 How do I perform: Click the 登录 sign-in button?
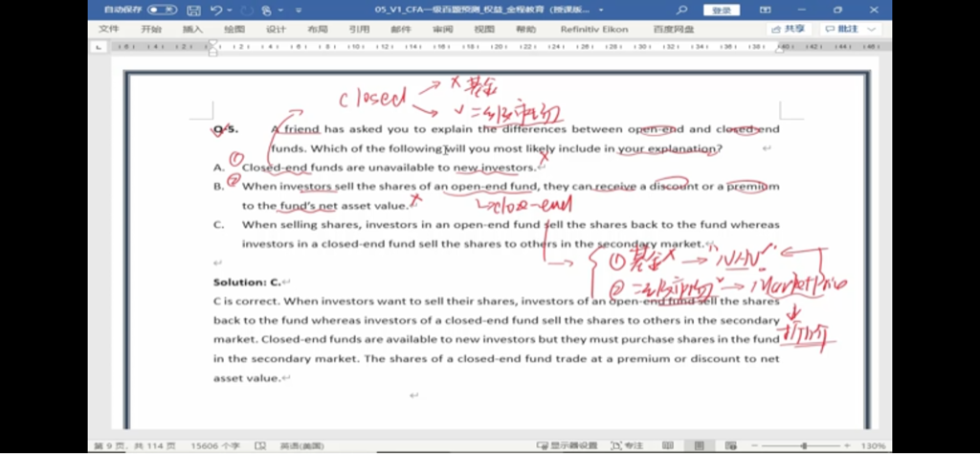point(722,10)
